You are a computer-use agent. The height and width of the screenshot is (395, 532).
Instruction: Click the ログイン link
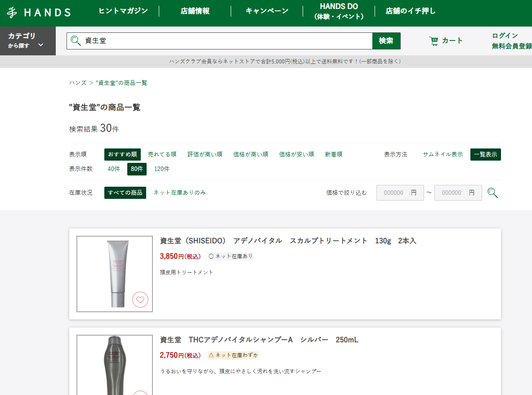[505, 36]
